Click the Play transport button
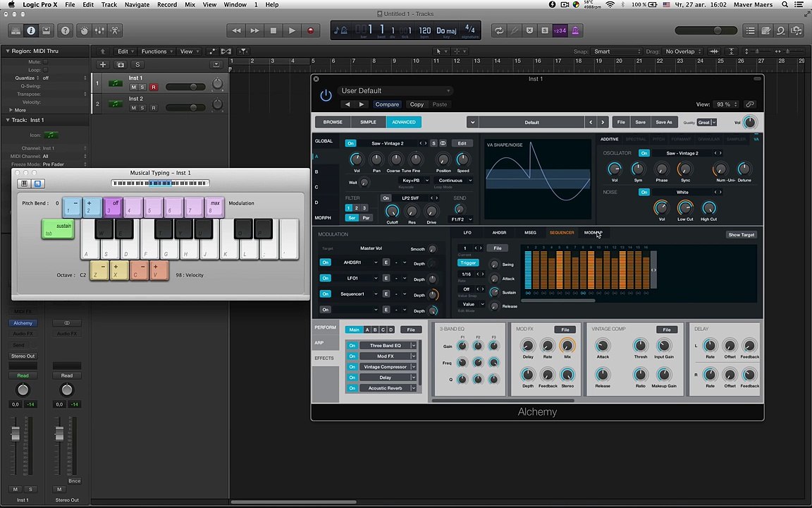Image resolution: width=812 pixels, height=508 pixels. [292, 30]
